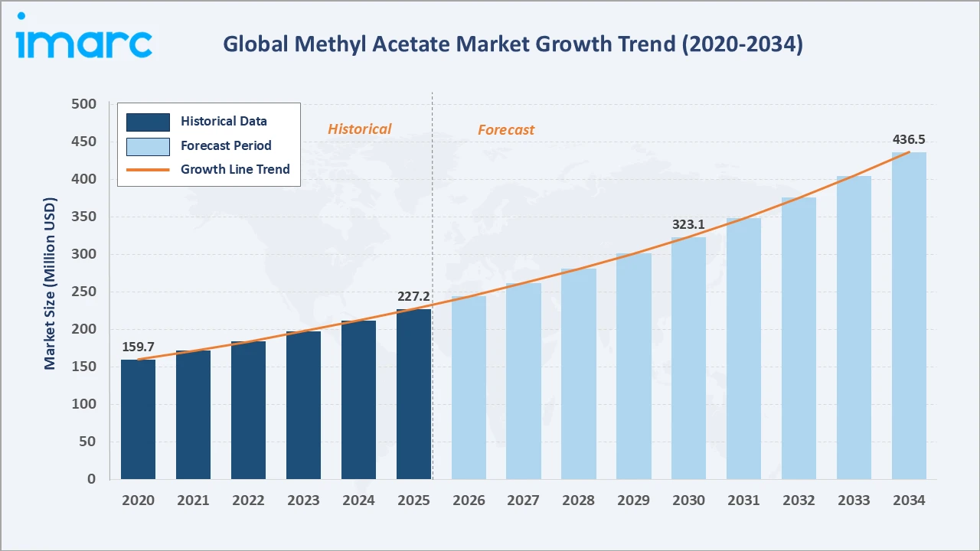
Task: Select the 2026 forecast bar
Action: 469,388
